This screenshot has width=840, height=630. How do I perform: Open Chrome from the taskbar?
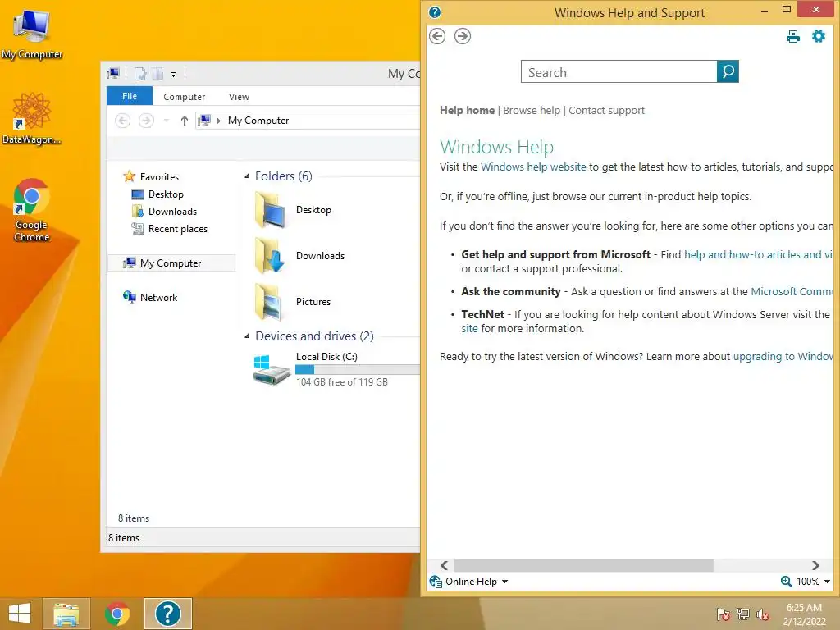[117, 614]
